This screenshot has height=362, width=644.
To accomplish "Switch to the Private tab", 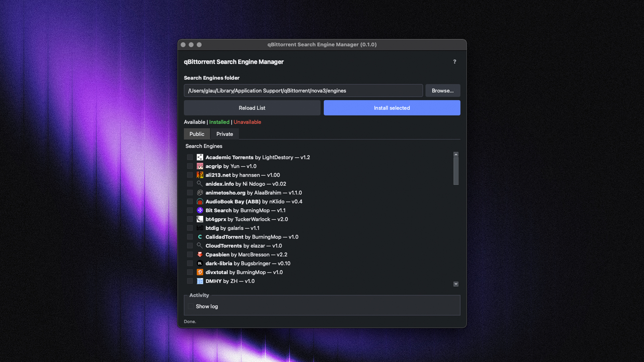I will pyautogui.click(x=224, y=134).
